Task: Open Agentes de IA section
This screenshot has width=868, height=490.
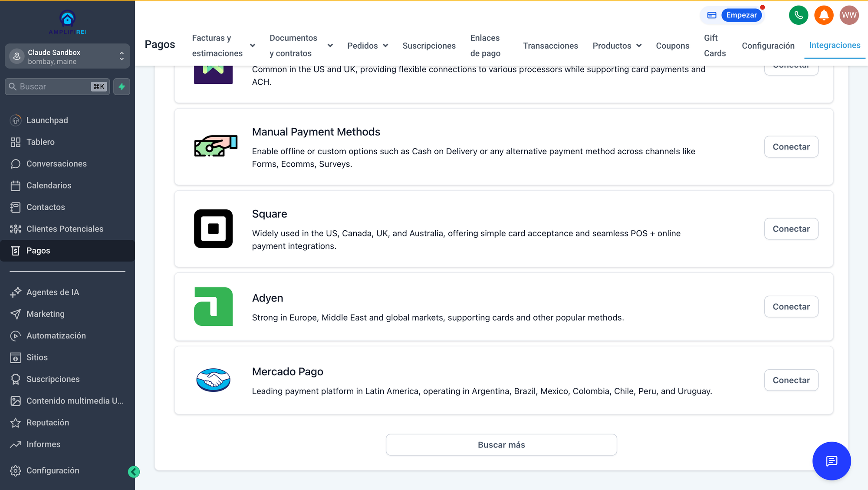Action: click(x=53, y=292)
